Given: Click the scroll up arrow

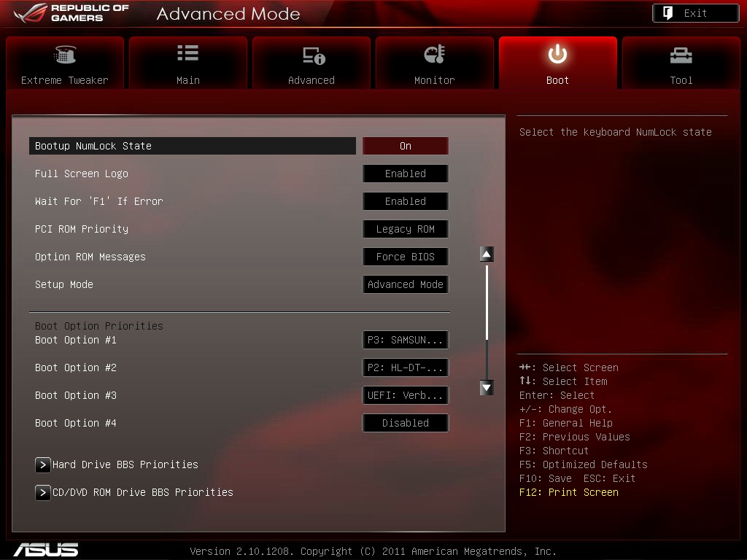Looking at the screenshot, I should (x=487, y=254).
